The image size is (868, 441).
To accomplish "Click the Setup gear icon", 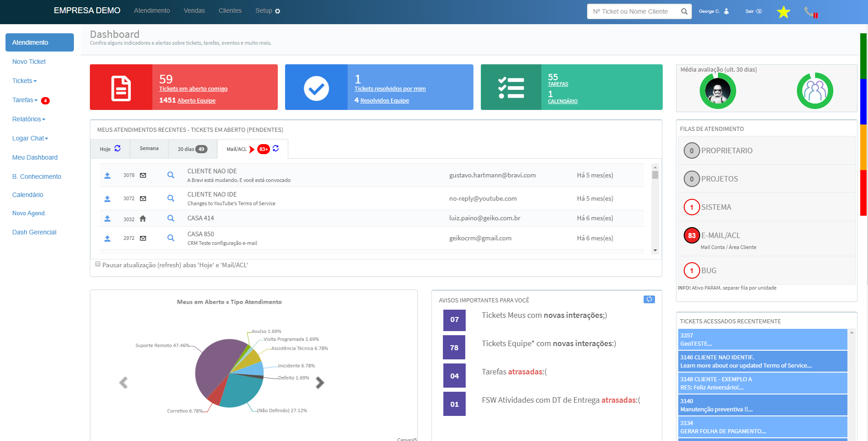I will click(x=278, y=11).
